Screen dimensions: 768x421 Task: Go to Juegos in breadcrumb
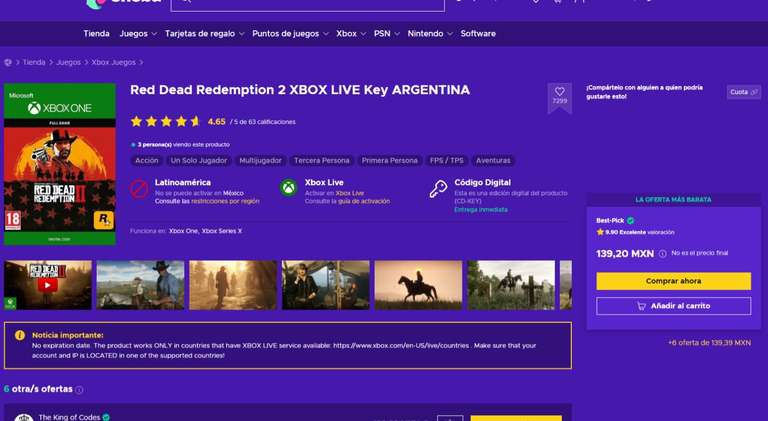tap(69, 62)
